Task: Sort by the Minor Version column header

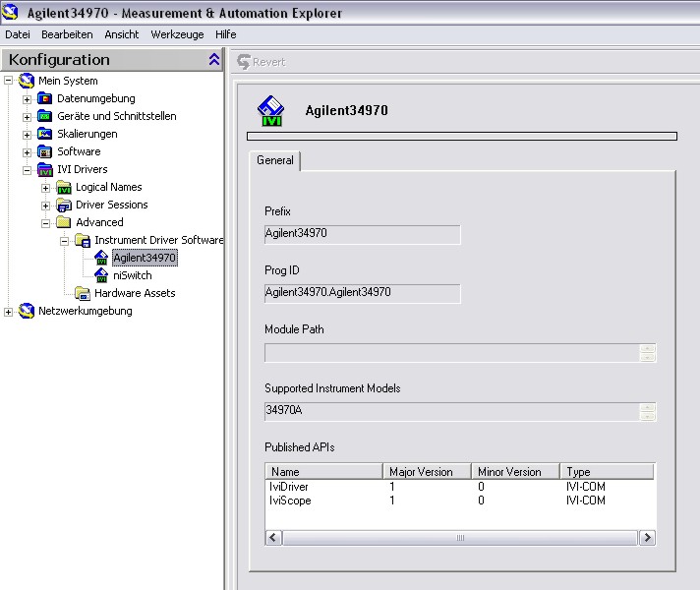Action: (515, 472)
